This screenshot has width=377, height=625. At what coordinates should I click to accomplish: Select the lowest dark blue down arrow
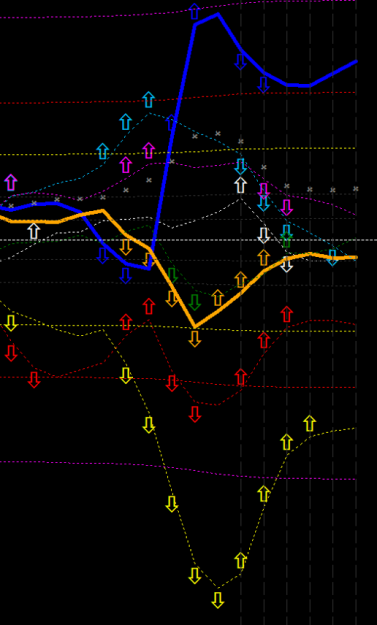(126, 276)
